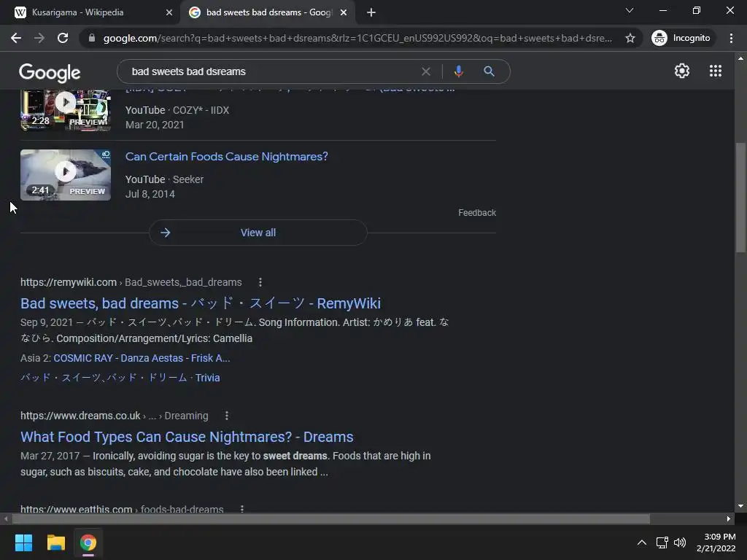Open the Japanese バッド・スイーツ sitelink
The height and width of the screenshot is (560, 747).
(104, 378)
